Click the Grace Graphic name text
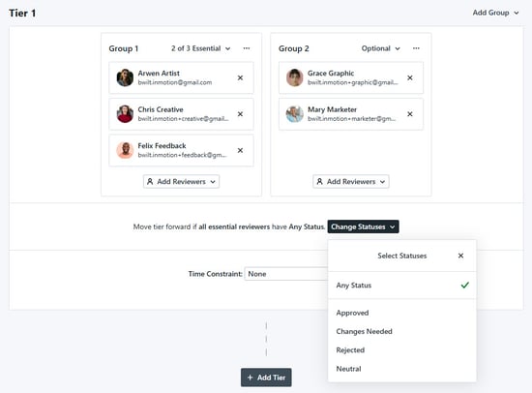This screenshot has width=532, height=393. (x=331, y=74)
